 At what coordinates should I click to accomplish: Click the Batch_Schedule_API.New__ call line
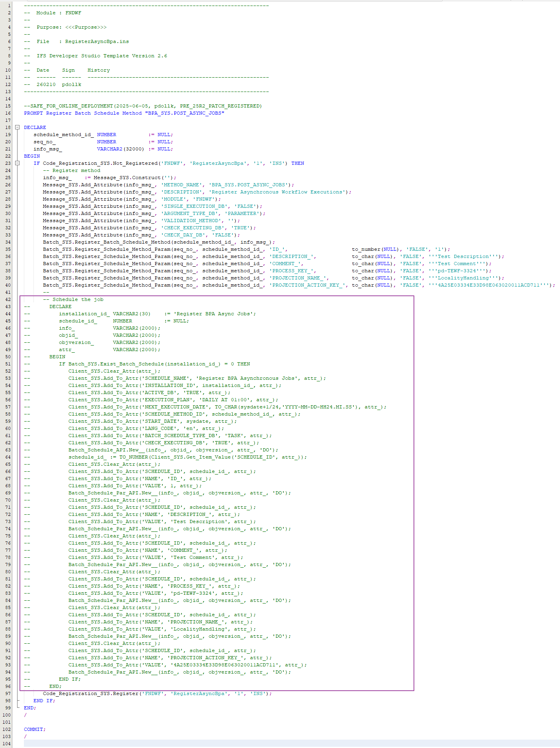(173, 450)
